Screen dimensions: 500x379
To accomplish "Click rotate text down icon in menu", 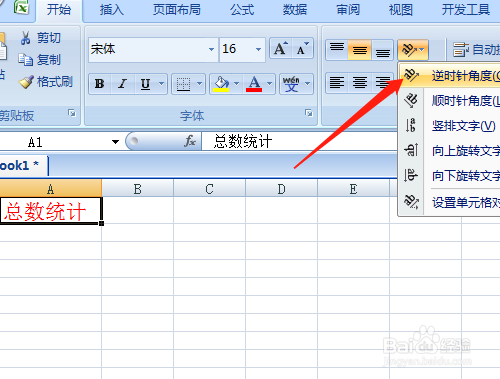I will 411,175.
